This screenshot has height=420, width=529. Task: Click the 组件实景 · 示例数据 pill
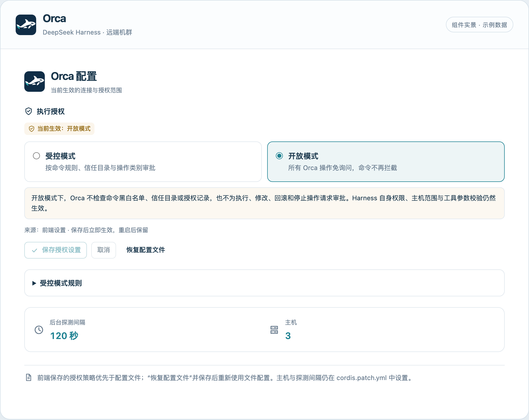(479, 25)
